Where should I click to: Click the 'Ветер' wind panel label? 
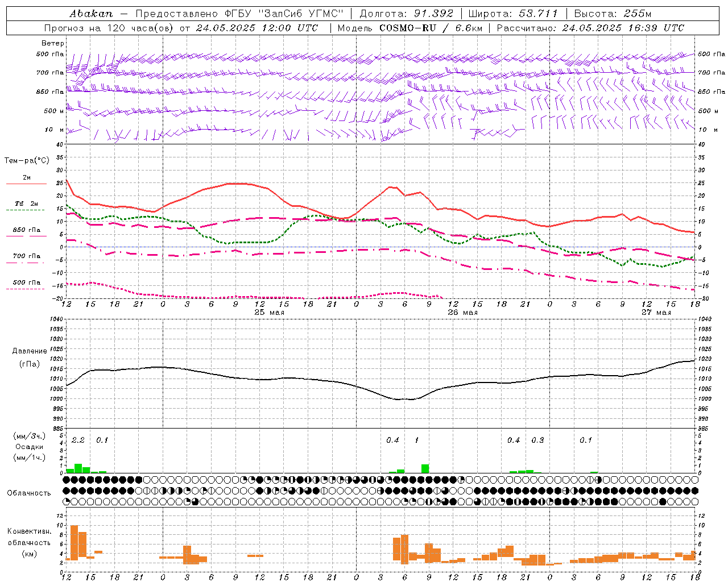53,43
